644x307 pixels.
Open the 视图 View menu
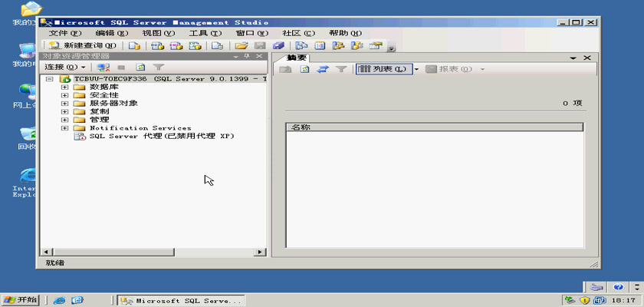click(159, 33)
